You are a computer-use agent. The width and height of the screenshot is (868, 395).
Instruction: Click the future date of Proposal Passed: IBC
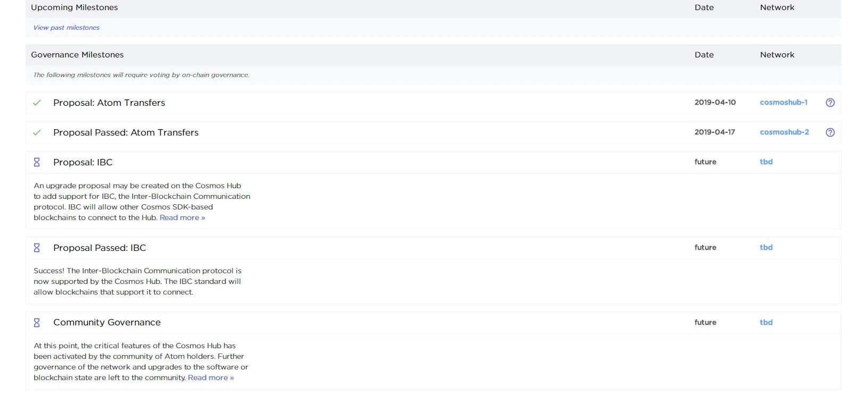point(705,247)
